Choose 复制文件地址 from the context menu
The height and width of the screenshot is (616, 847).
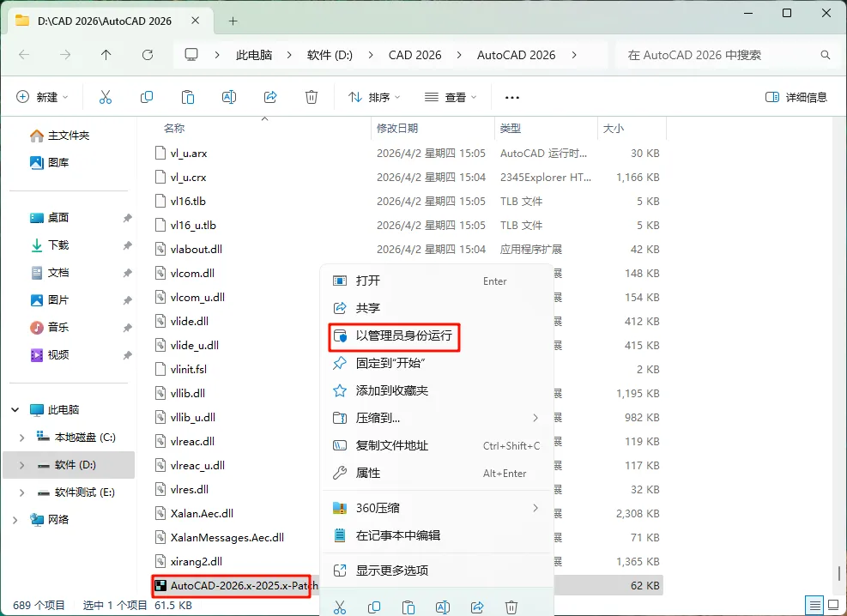click(x=437, y=446)
